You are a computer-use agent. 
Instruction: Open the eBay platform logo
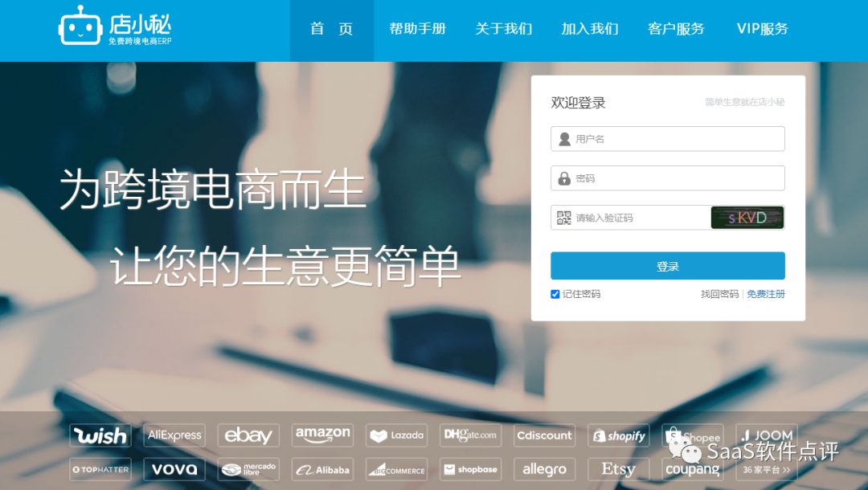[248, 435]
